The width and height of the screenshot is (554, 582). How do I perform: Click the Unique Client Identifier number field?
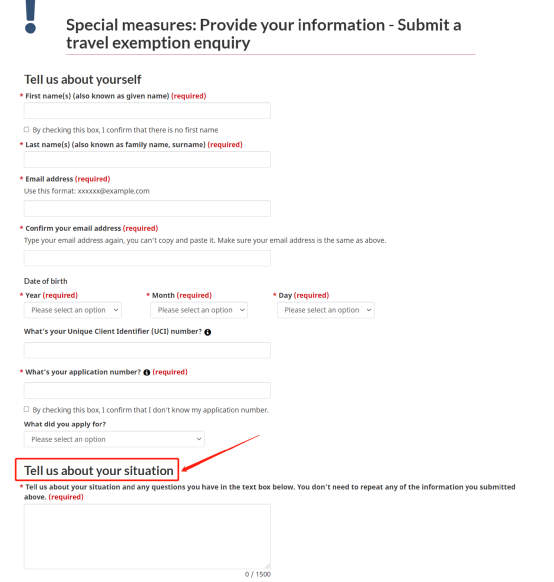point(147,350)
